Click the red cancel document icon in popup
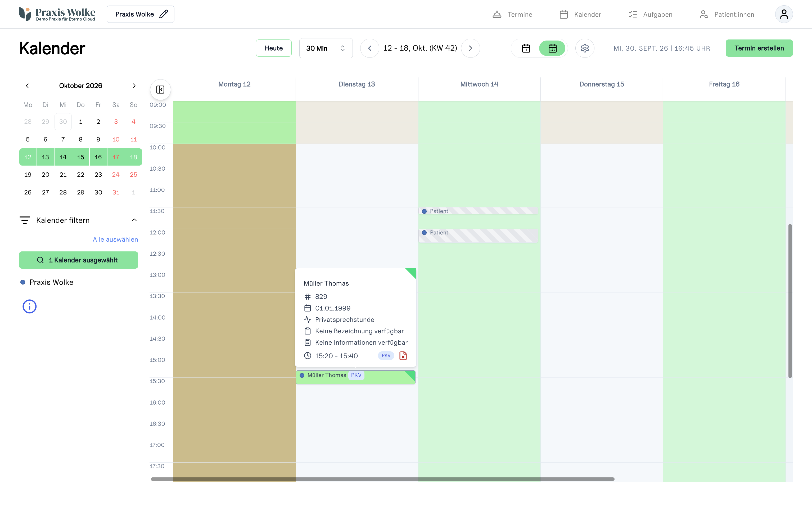The image size is (812, 506). [x=403, y=356]
